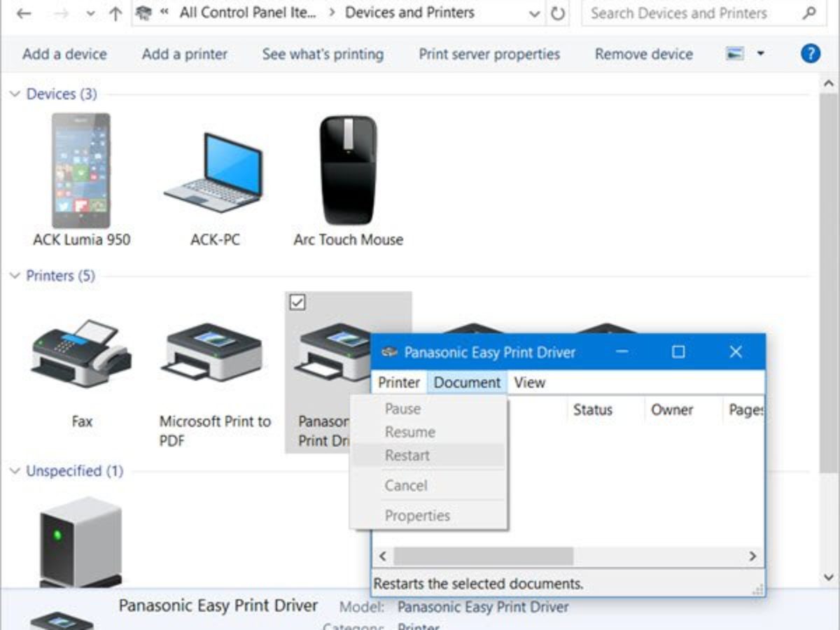Click horizontal scrollbar thumb in print queue
The height and width of the screenshot is (630, 840).
483,556
